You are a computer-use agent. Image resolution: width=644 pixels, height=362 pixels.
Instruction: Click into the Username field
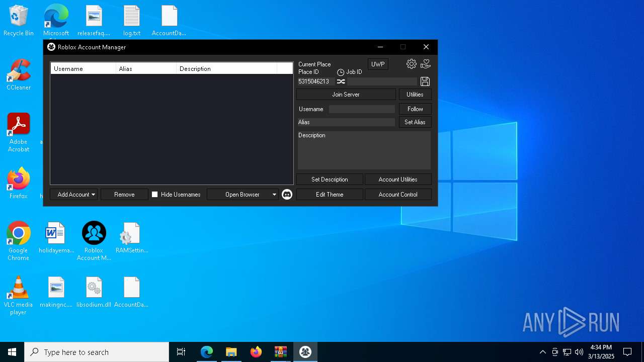[362, 109]
